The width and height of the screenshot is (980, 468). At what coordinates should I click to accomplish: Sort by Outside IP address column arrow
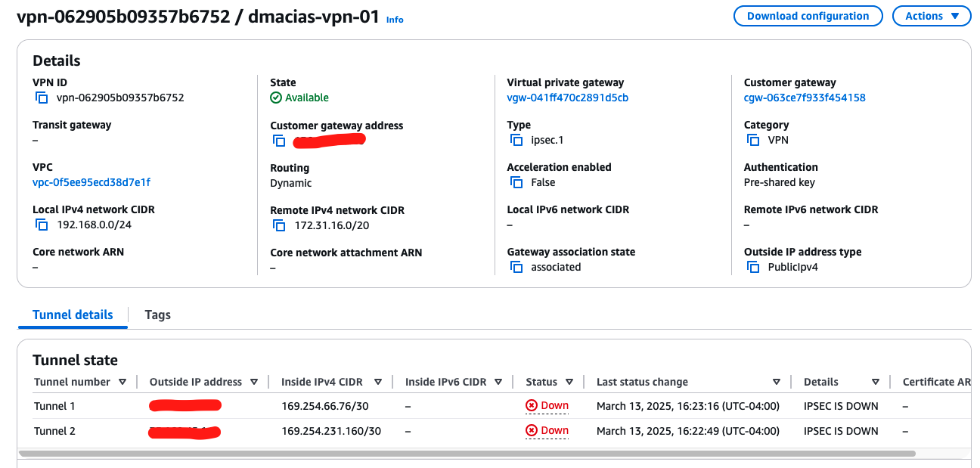[x=254, y=382]
